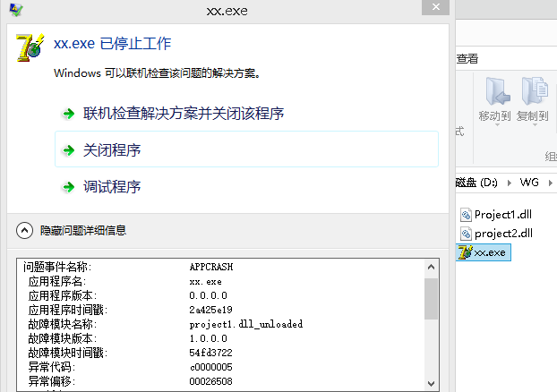Click the xx.exe file icon in Explorer

465,252
